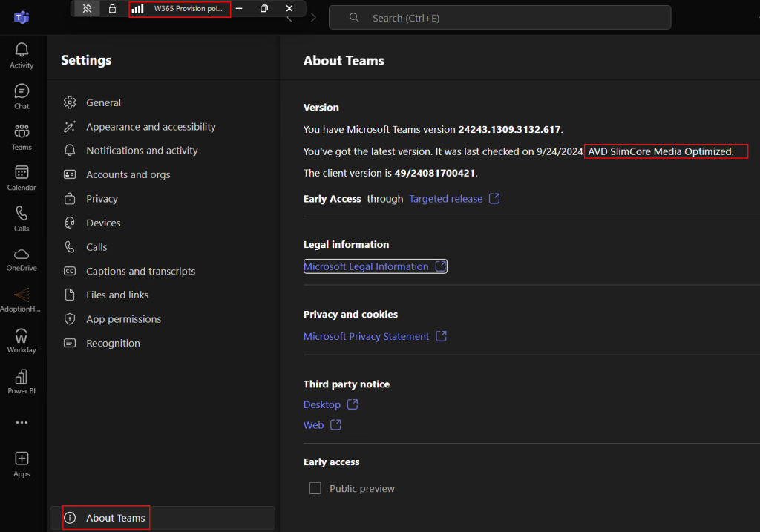Viewport: 760px width, 532px height.
Task: Click the Microsoft Teams logo
Action: [x=22, y=18]
